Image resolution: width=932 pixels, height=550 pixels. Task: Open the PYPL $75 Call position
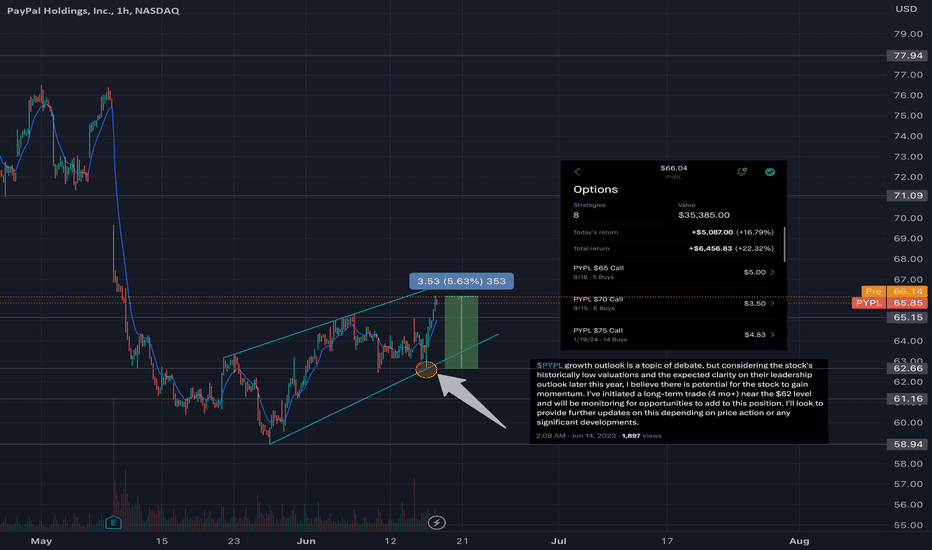[673, 335]
